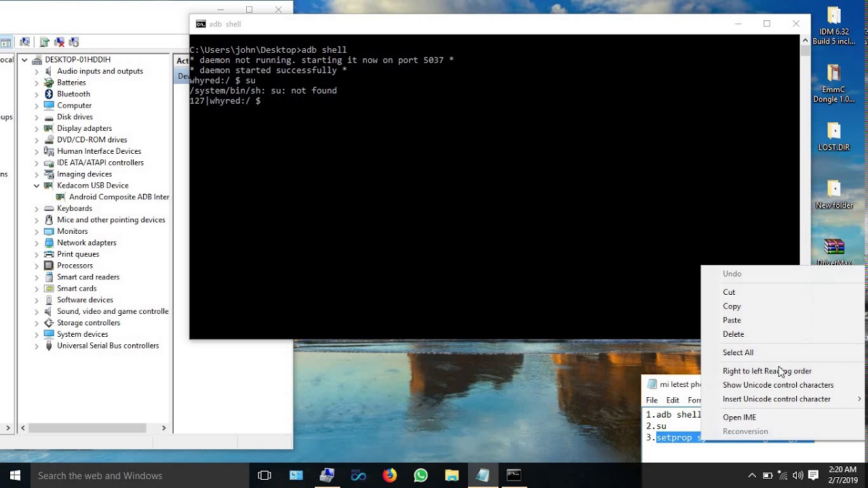Screen dimensions: 868x488
Task: Select DriverMax desktop icon
Action: pyautogui.click(x=834, y=251)
